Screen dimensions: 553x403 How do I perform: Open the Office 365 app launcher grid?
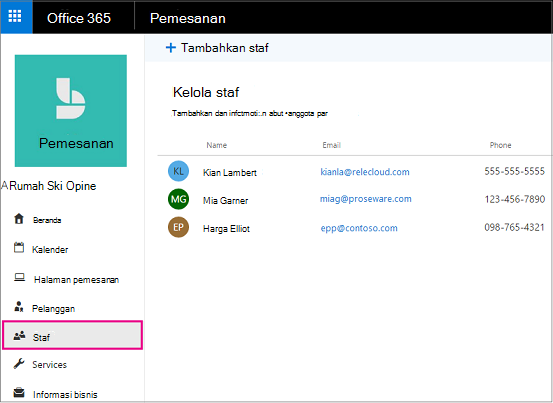[x=16, y=17]
